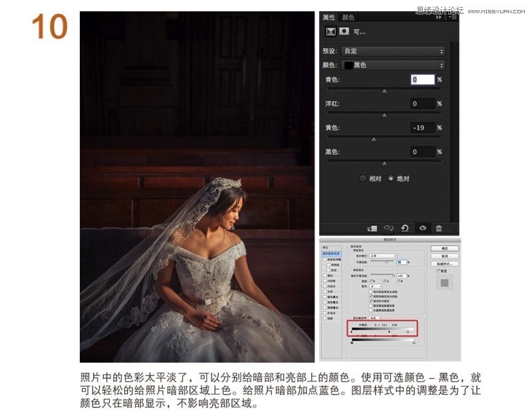Click the 黑色 percentage input field
This screenshot has width=532, height=416.
[x=422, y=152]
